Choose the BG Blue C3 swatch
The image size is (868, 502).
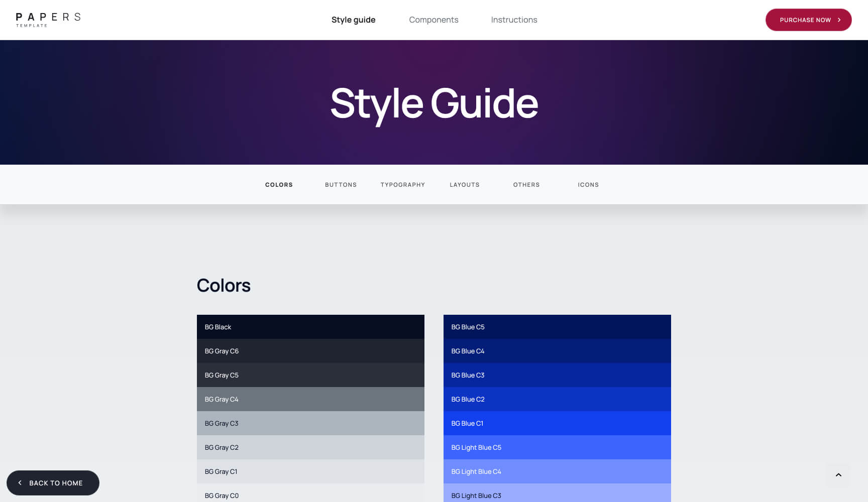(557, 375)
